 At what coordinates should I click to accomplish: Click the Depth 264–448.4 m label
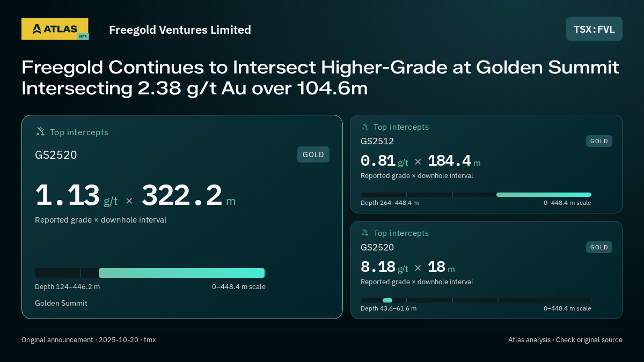(390, 203)
